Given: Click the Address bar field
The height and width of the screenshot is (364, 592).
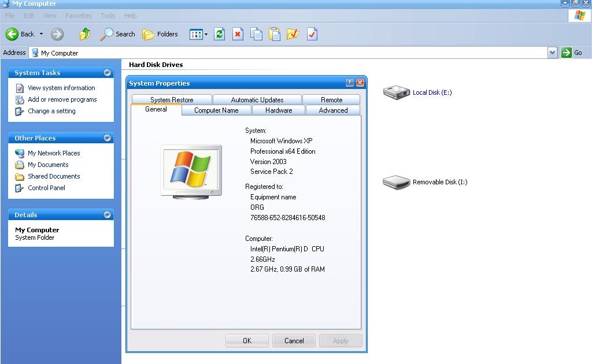Looking at the screenshot, I should (288, 53).
